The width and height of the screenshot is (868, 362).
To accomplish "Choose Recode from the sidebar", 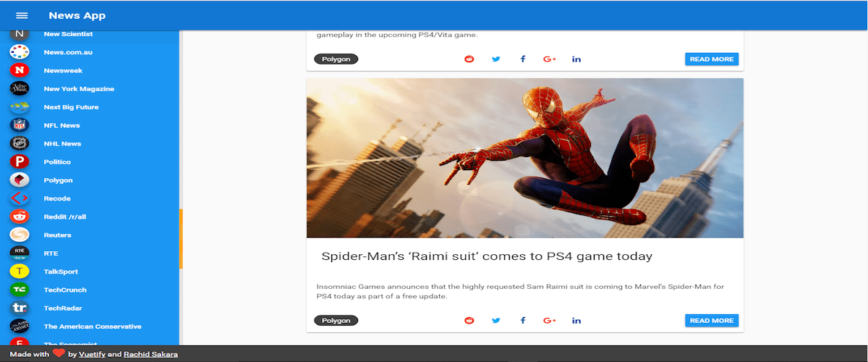I will [x=56, y=198].
